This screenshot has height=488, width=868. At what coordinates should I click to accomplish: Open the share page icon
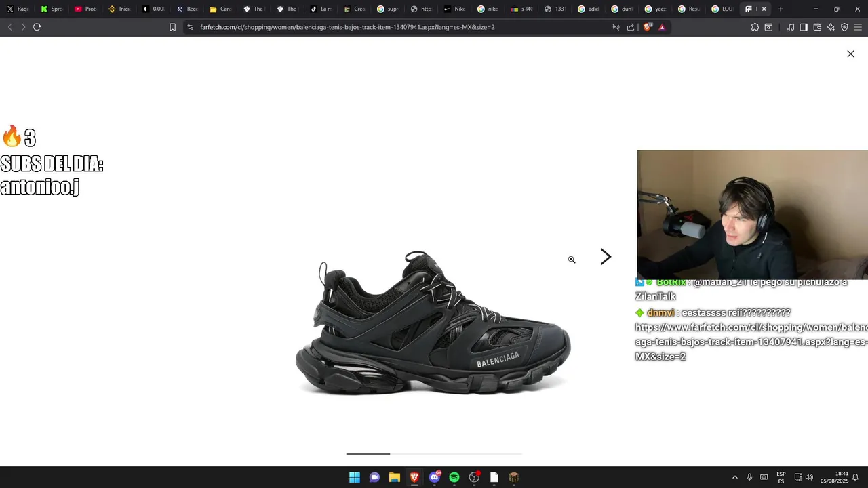click(x=631, y=27)
